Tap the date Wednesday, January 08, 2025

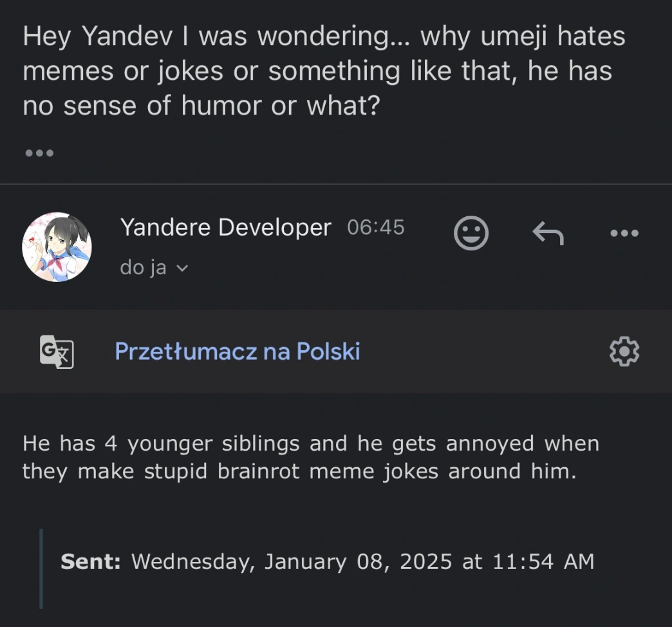click(293, 561)
